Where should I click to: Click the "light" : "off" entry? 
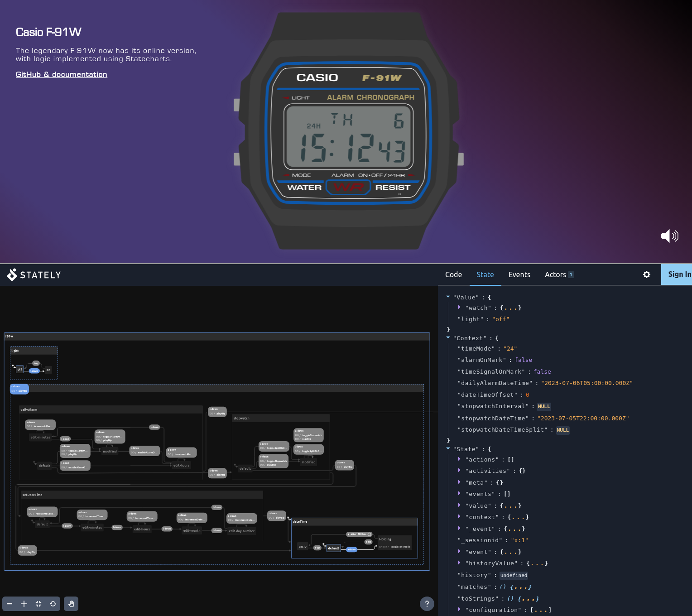(483, 319)
